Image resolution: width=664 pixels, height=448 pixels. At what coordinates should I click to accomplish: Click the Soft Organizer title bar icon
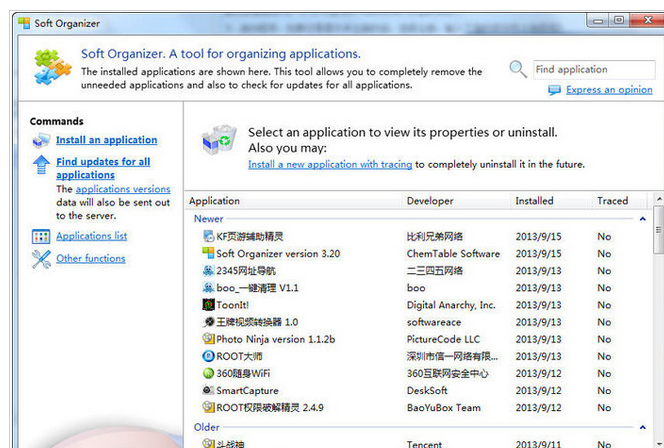tap(25, 23)
